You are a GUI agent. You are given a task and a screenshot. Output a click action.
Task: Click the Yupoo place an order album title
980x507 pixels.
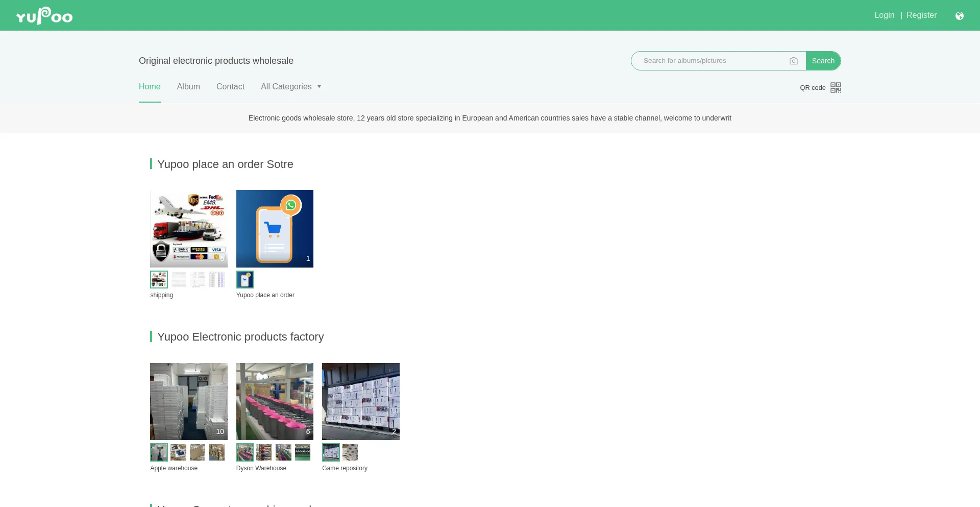tap(265, 295)
